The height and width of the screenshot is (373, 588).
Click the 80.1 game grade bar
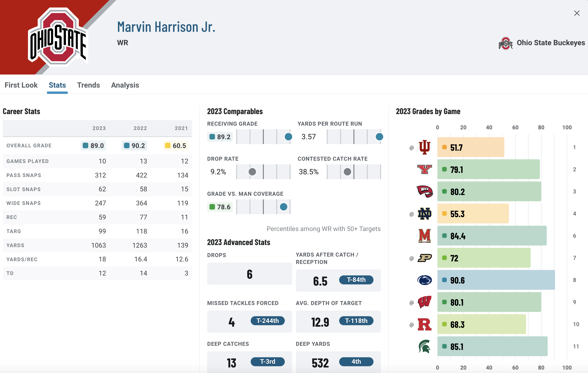489,302
